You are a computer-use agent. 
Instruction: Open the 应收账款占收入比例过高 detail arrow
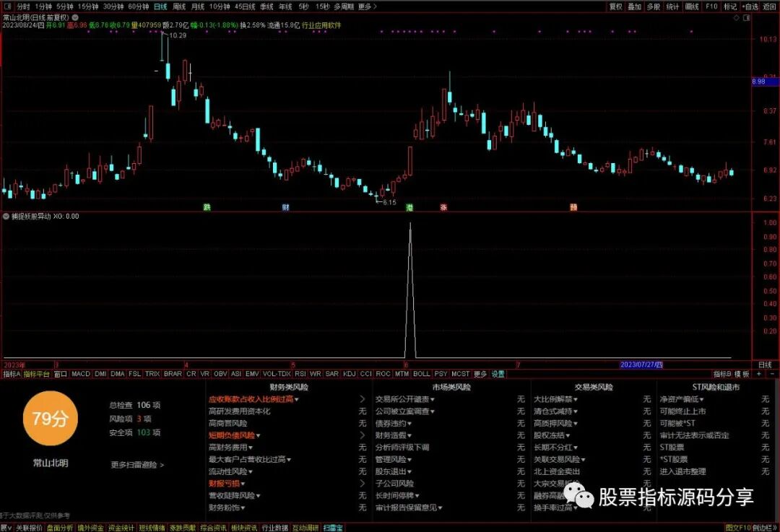point(362,399)
